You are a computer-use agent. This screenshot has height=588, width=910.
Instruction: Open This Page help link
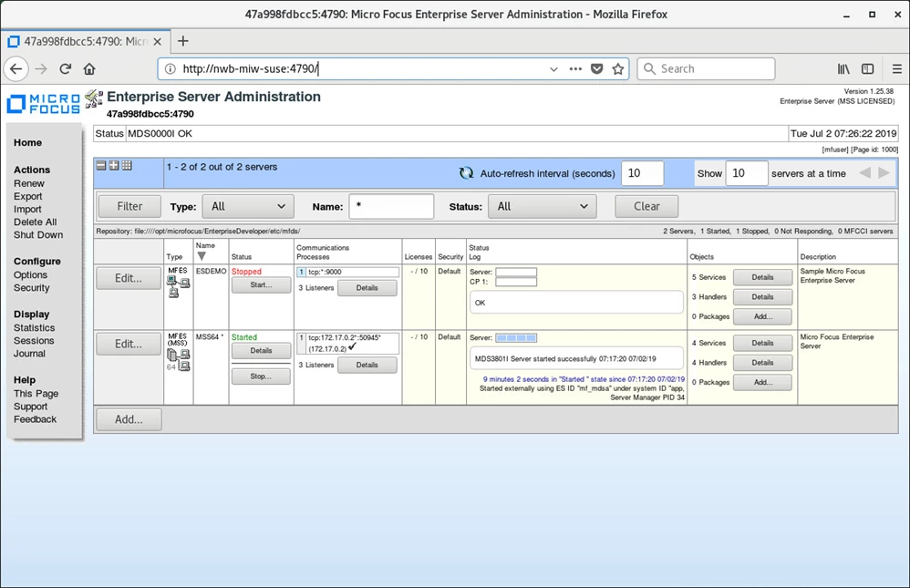(x=36, y=394)
